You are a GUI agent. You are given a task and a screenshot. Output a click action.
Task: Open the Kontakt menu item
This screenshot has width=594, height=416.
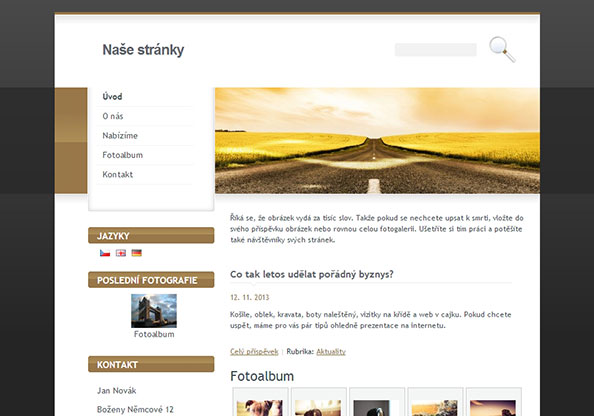coord(117,175)
